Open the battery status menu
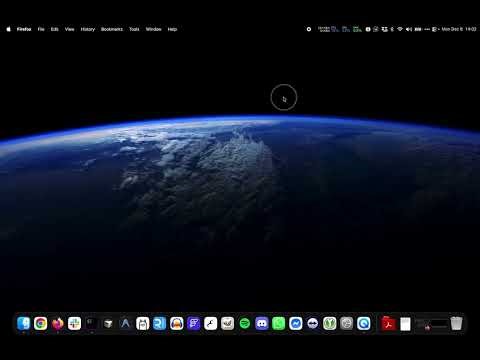Screen dimensions: 480x360 point(418,29)
